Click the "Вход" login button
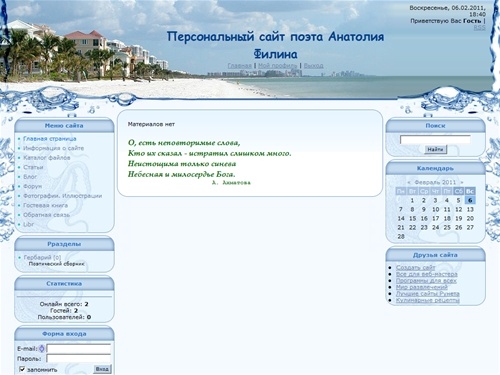The width and height of the screenshot is (500, 375). (x=102, y=369)
